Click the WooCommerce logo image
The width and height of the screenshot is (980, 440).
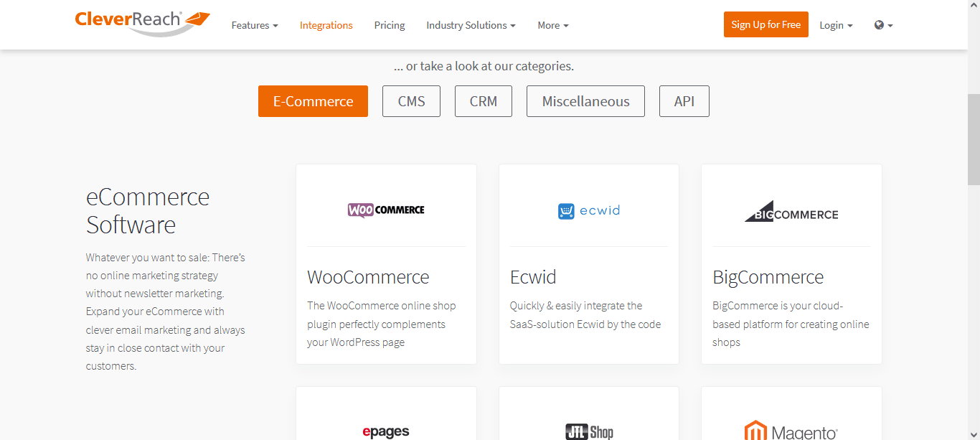click(x=386, y=210)
